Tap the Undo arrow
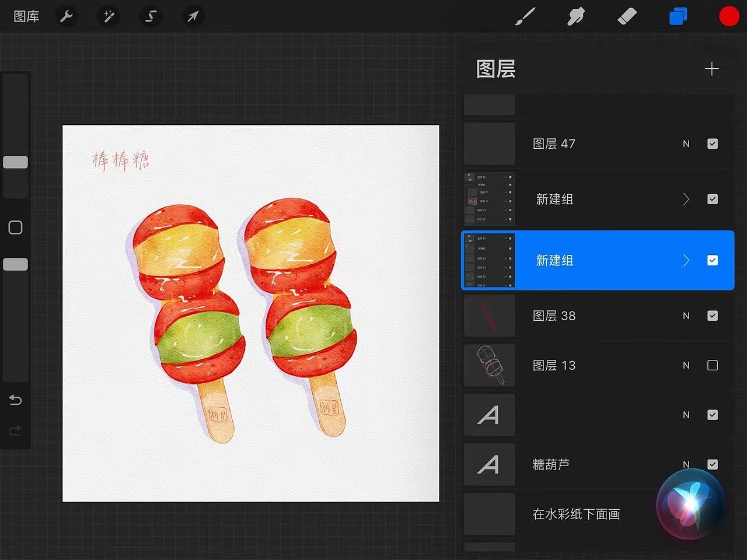Viewport: 747px width, 560px height. pos(16,400)
